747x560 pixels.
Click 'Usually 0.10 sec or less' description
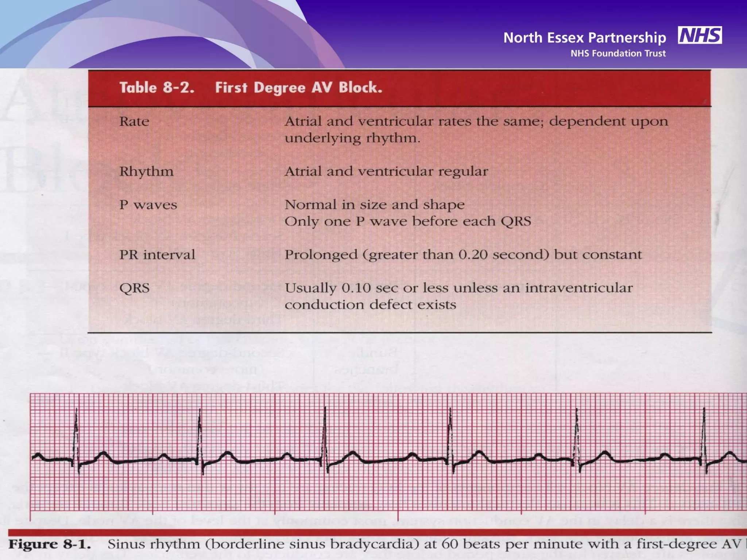366,288
